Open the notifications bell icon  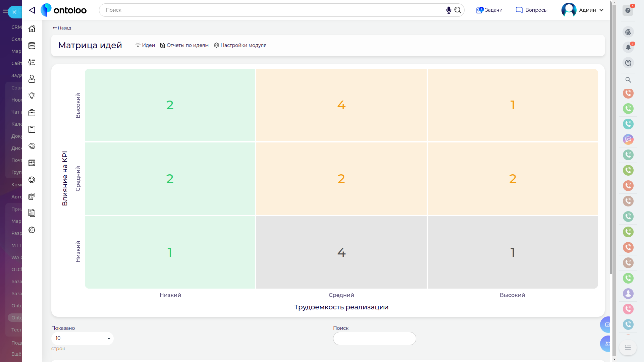pyautogui.click(x=628, y=47)
